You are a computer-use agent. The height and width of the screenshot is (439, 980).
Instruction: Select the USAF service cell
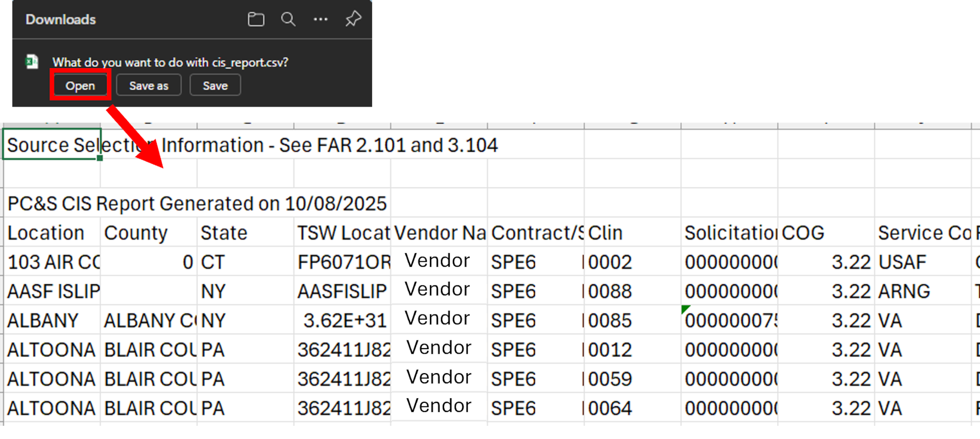(x=923, y=262)
